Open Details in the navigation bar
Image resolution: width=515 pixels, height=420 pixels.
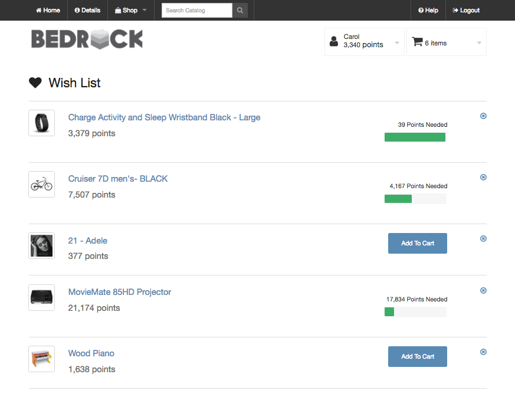(x=87, y=10)
